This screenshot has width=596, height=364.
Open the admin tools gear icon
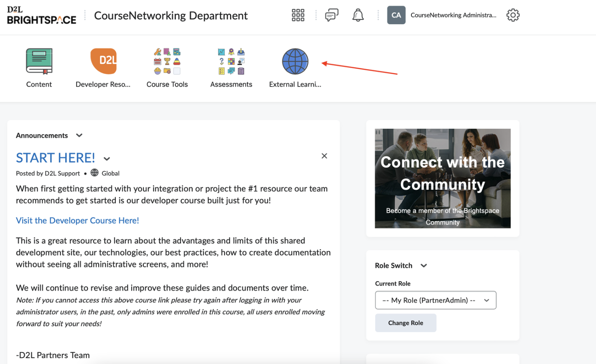(x=513, y=15)
